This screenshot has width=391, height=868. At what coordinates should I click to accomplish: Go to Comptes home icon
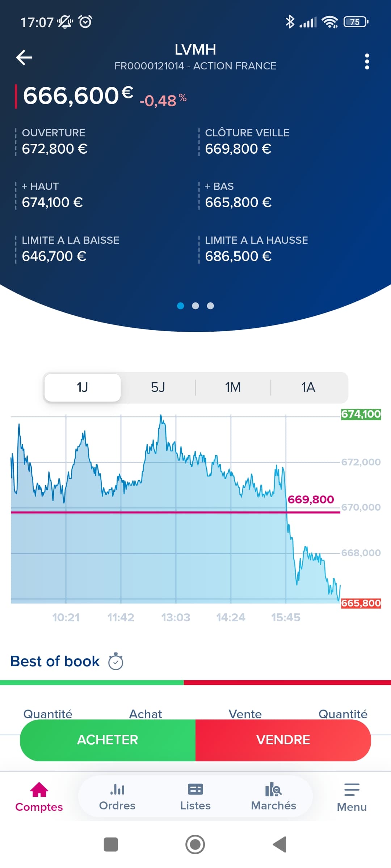click(x=39, y=790)
